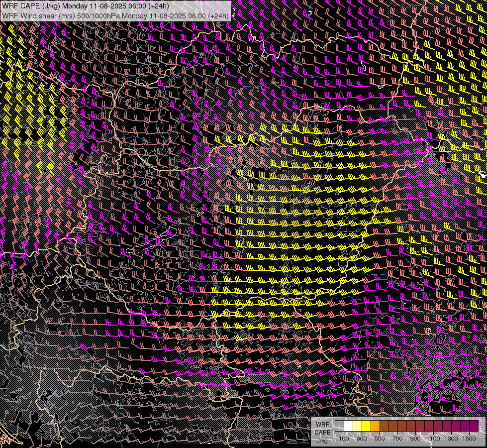Click the WRF Wind shear title line
This screenshot has height=448, width=487.
click(x=115, y=15)
